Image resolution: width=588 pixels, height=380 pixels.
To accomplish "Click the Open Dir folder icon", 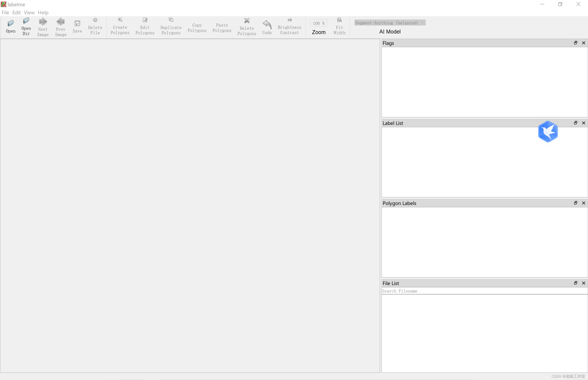I will [x=26, y=21].
